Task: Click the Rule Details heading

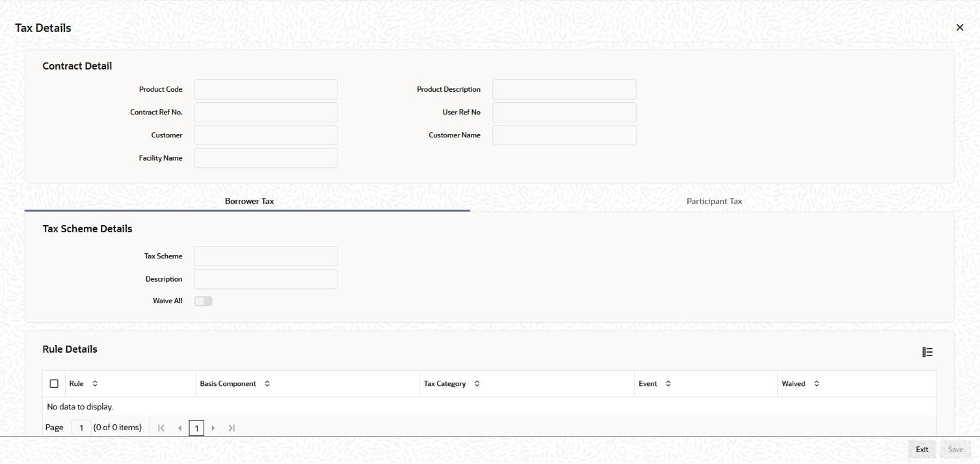Action: (70, 349)
